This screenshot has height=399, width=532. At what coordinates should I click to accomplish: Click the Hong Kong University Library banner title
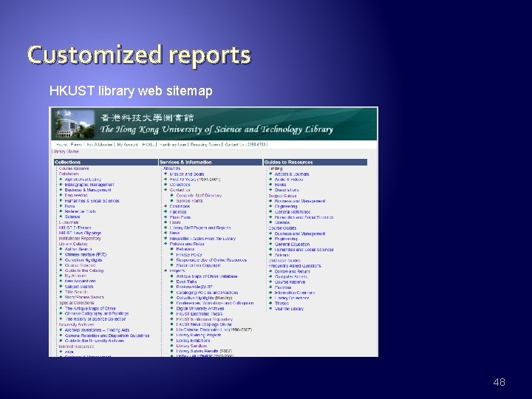[216, 129]
